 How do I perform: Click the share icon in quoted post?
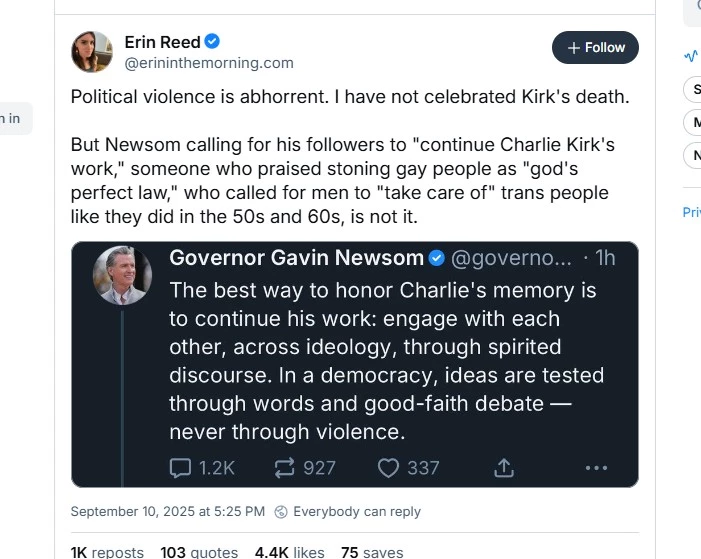505,467
